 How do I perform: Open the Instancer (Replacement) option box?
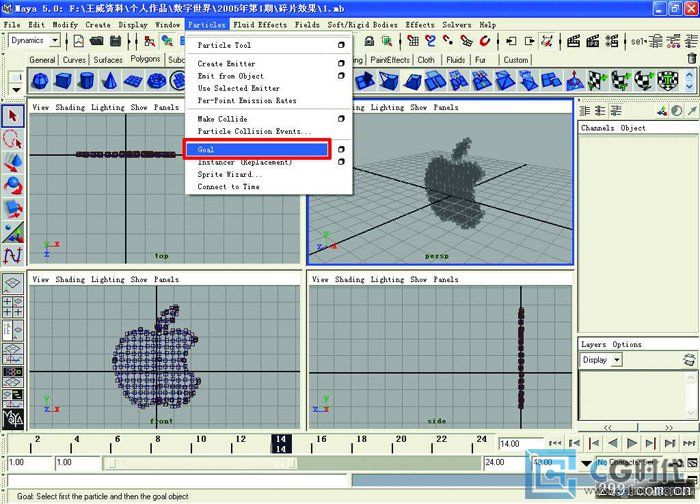coord(341,162)
